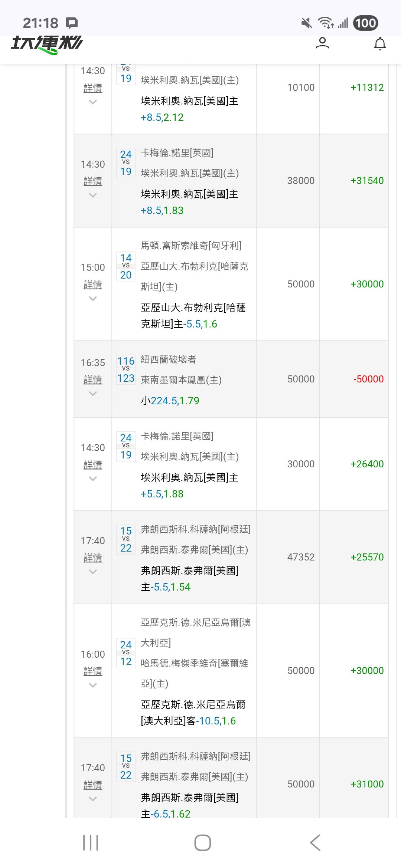
Task: Expand the 15:00 Bublik match row chevron
Action: pyautogui.click(x=93, y=299)
